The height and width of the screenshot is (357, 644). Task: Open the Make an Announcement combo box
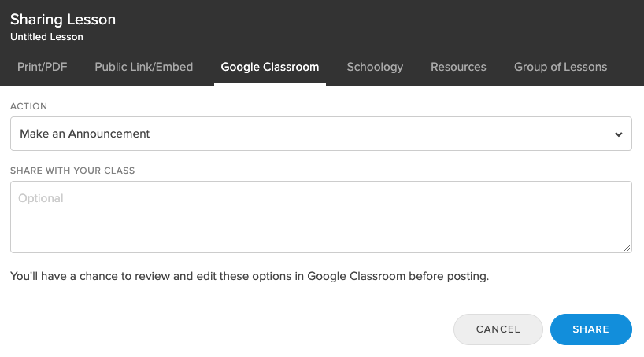pyautogui.click(x=321, y=134)
